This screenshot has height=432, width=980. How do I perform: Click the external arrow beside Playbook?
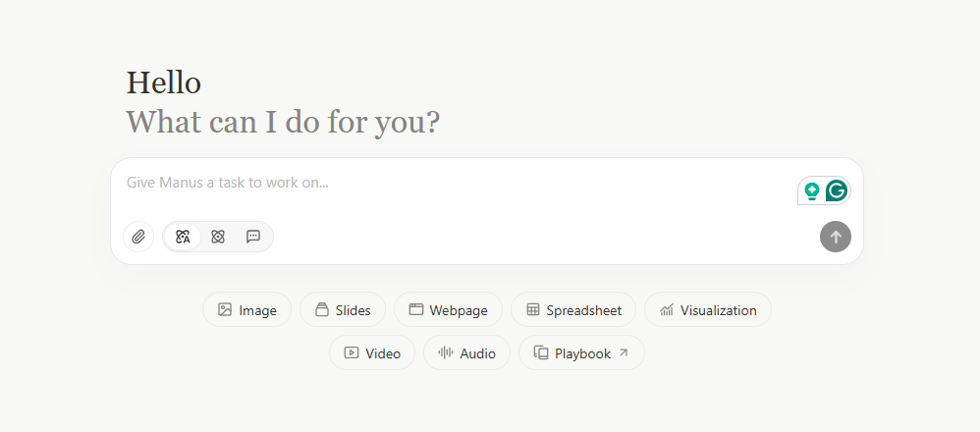pyautogui.click(x=623, y=353)
